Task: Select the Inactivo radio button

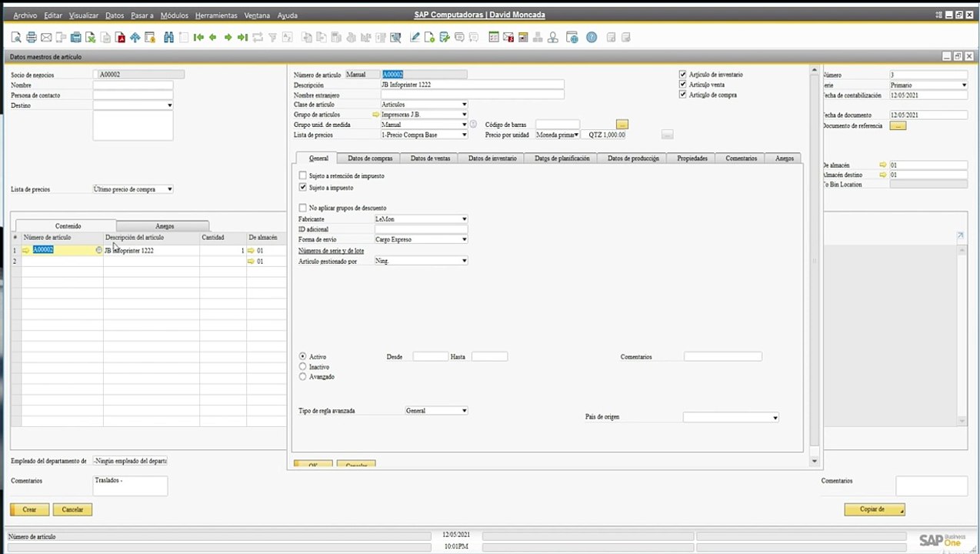Action: pyautogui.click(x=302, y=367)
